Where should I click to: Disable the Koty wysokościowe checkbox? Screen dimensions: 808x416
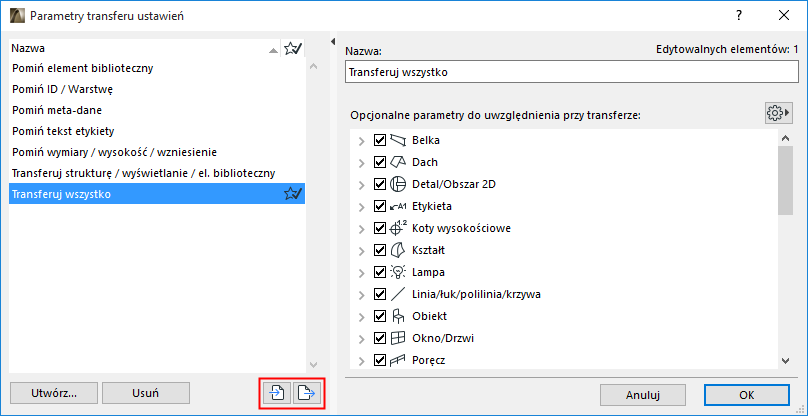tap(380, 228)
